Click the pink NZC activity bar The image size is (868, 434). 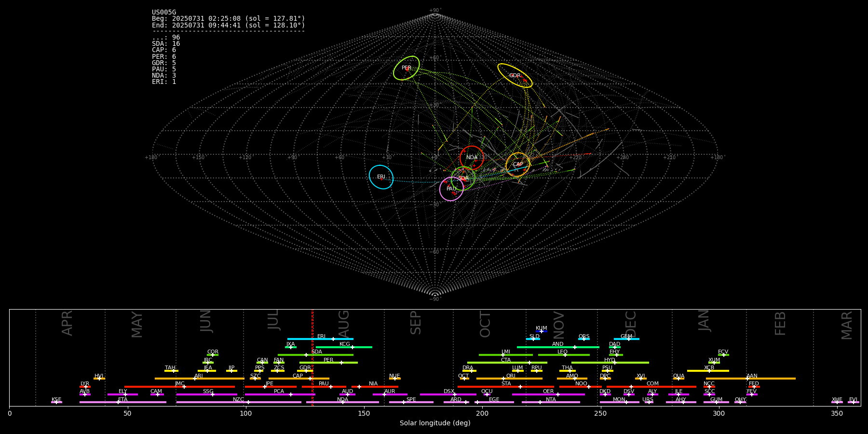click(239, 402)
